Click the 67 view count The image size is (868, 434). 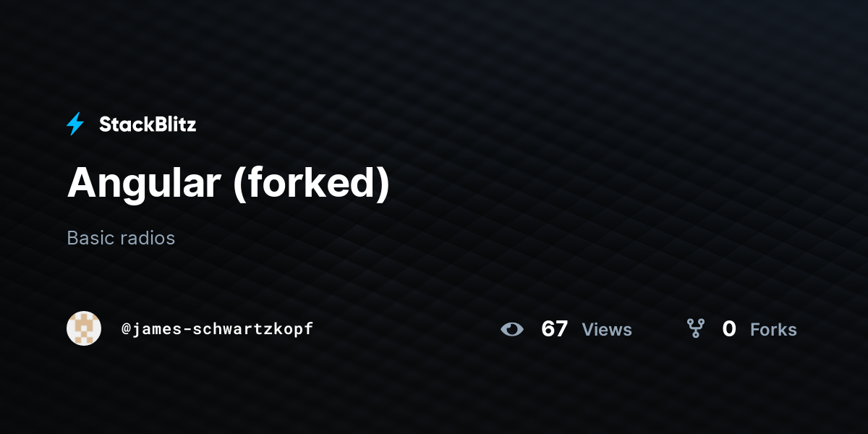point(554,329)
